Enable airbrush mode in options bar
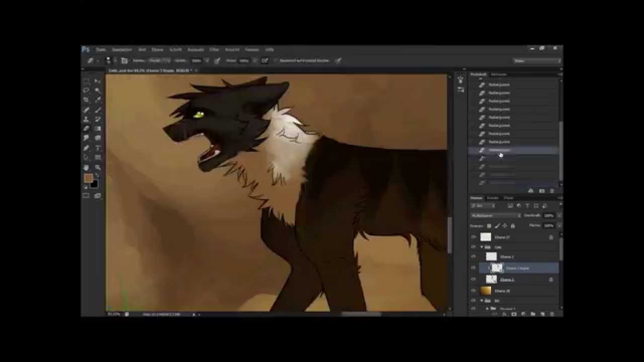The image size is (644, 362). 265,61
